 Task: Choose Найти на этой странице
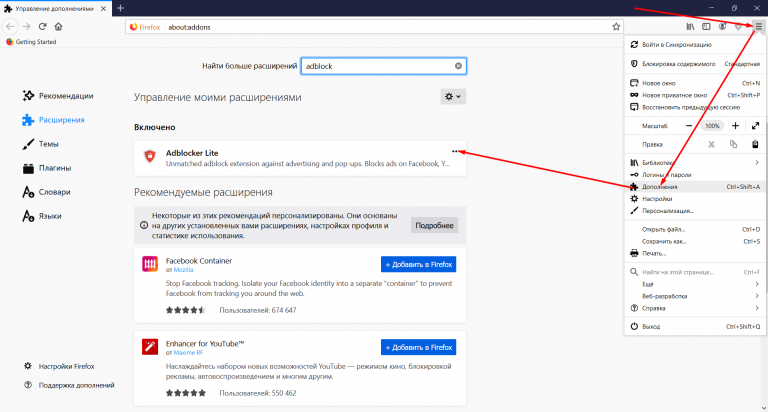click(695, 272)
